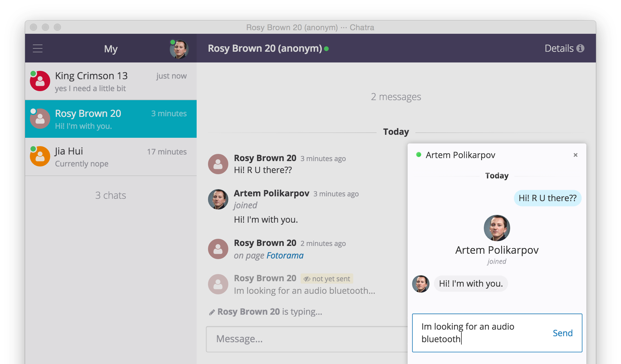The width and height of the screenshot is (621, 364).
Task: Click the My chats header label
Action: pyautogui.click(x=111, y=49)
